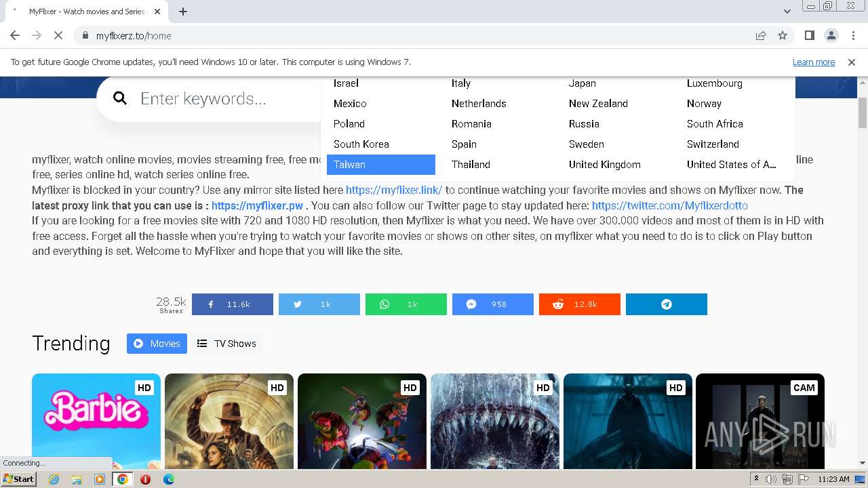The image size is (868, 488).
Task: Click the address bar URL
Action: (134, 36)
